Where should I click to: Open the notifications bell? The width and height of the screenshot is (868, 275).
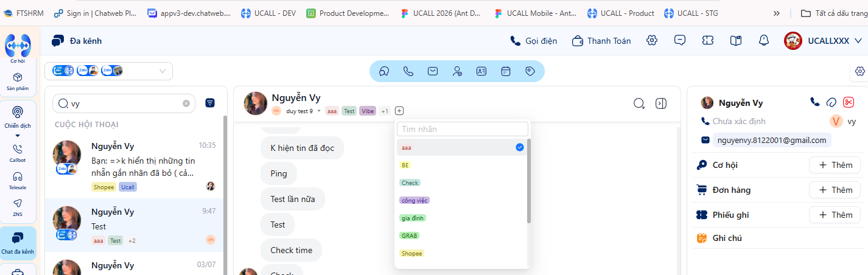[763, 41]
